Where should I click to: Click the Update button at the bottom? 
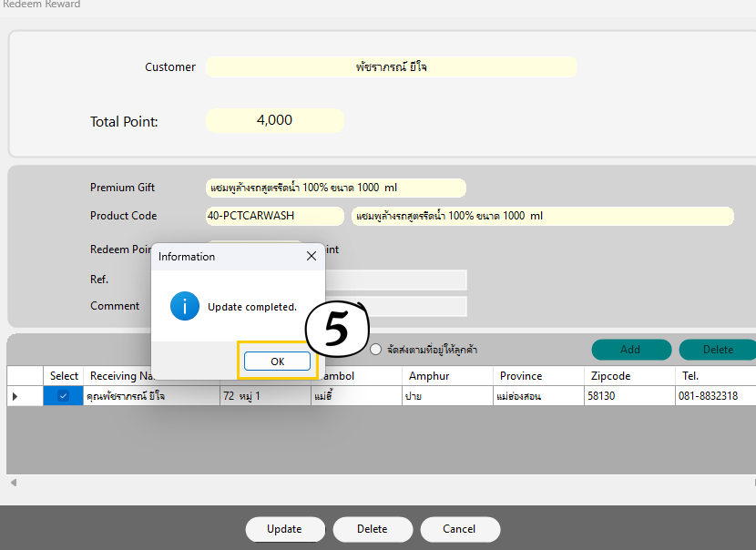pos(285,529)
